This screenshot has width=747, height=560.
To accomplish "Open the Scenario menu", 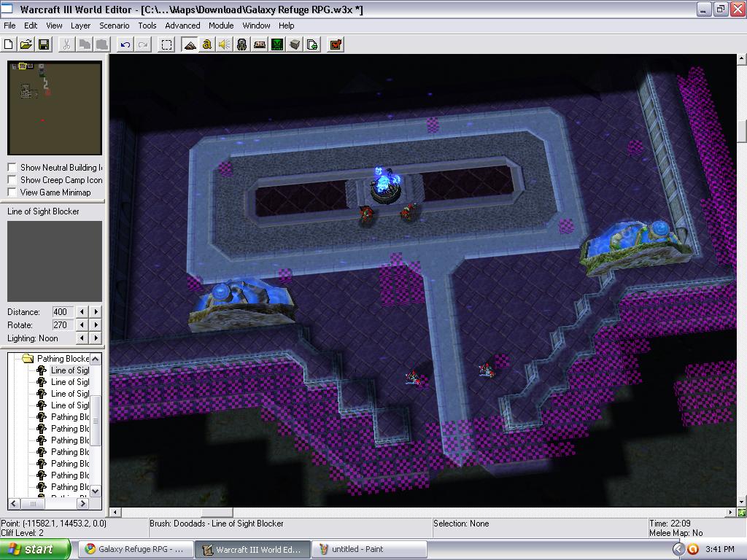I will pyautogui.click(x=115, y=26).
